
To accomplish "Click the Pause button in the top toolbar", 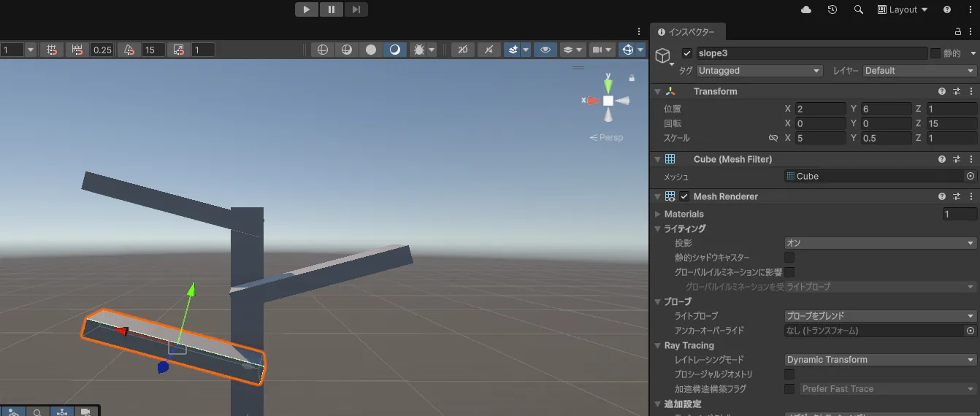I will (x=332, y=9).
